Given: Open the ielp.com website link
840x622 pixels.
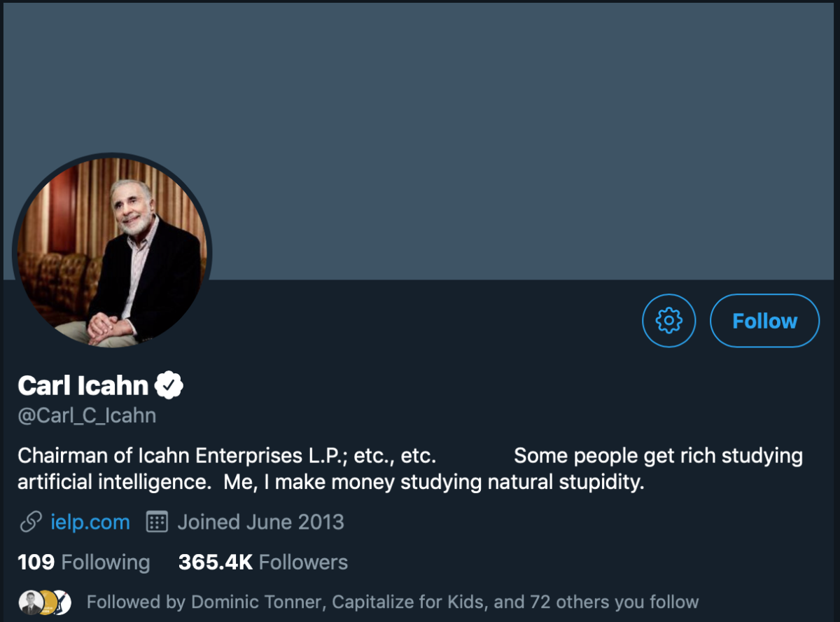Looking at the screenshot, I should (90, 522).
